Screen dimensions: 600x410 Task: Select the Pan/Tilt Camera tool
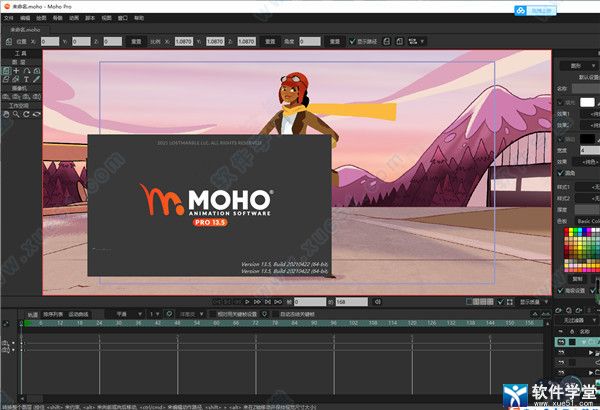point(37,97)
